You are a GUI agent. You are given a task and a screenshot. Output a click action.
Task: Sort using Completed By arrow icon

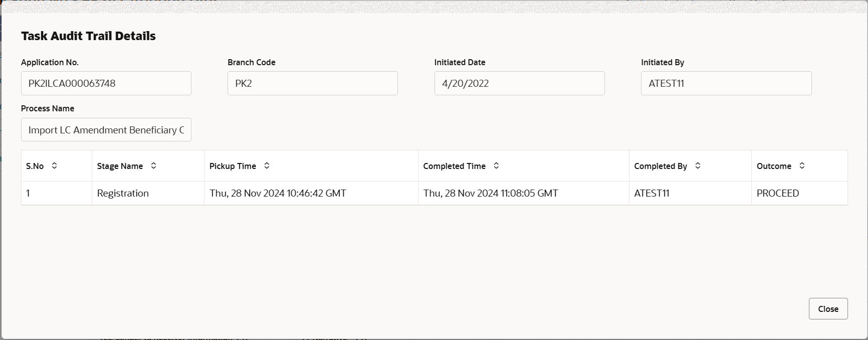click(698, 165)
